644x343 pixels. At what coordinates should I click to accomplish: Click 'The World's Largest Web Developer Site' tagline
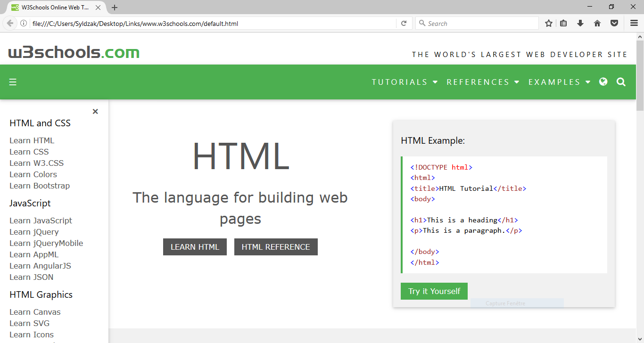pos(520,55)
